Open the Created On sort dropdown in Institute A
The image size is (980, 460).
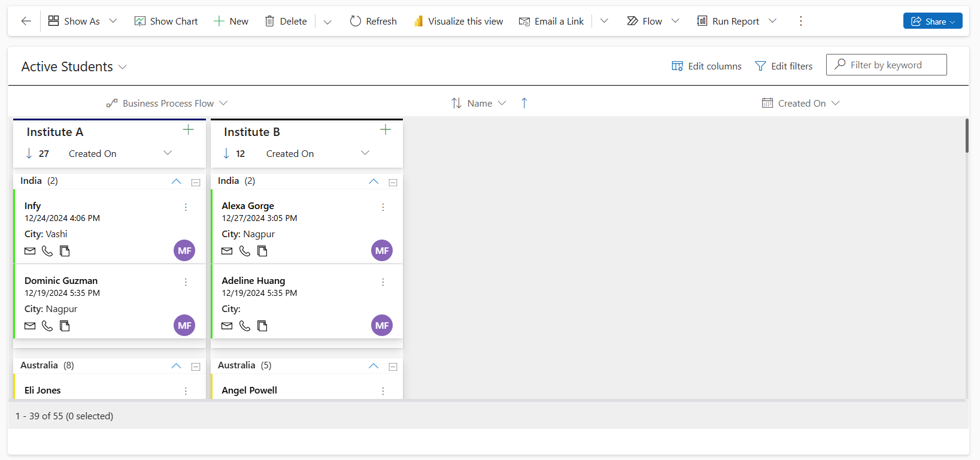(x=168, y=153)
